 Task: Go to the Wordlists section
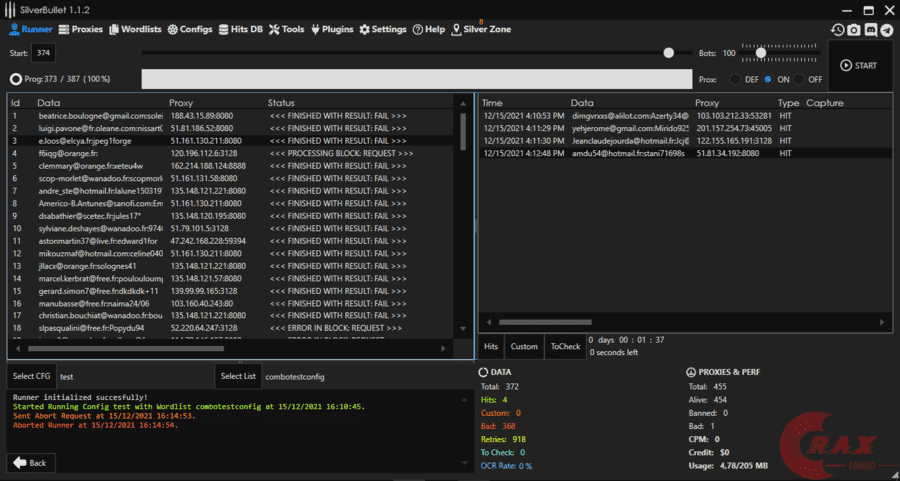tap(135, 30)
